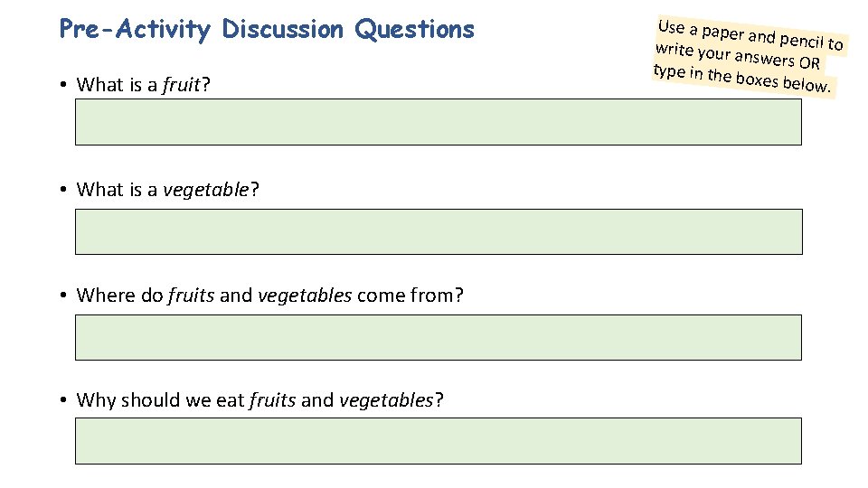Click the "What is a fruit?" question text
Viewport: 868px width, 488px height.
point(144,85)
